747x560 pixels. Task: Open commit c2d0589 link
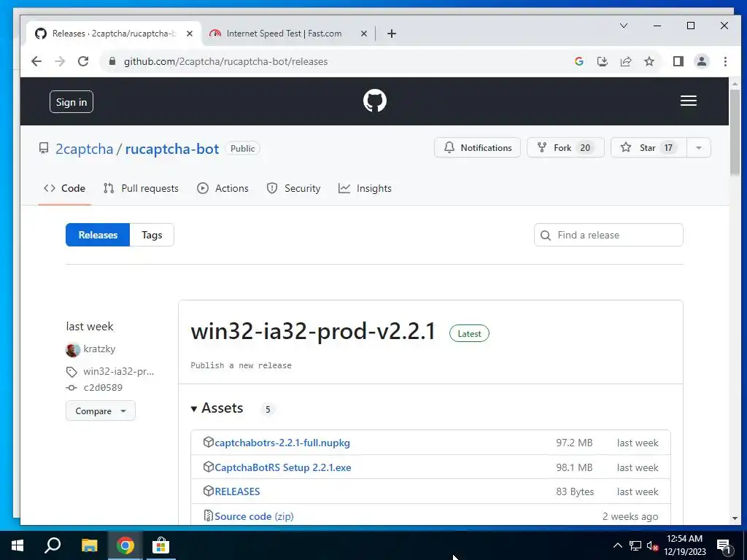(103, 388)
